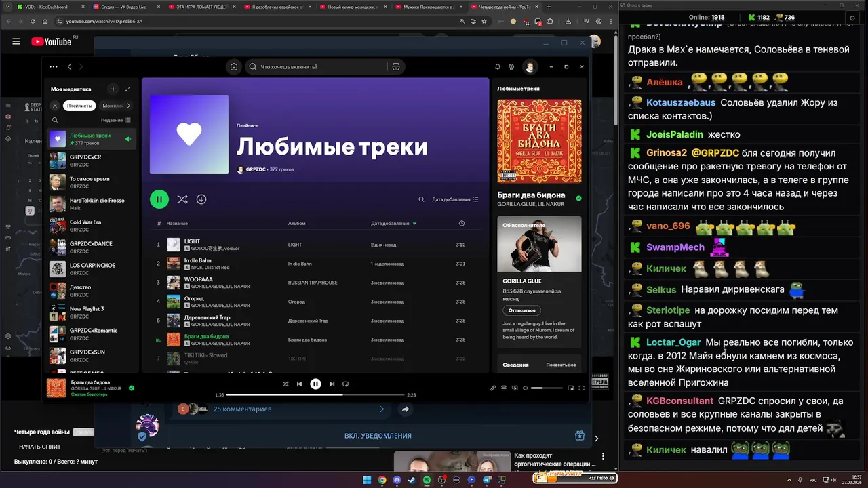Viewport: 868px width, 488px height.
Task: Toggle repeat in bottom player bar
Action: [345, 384]
